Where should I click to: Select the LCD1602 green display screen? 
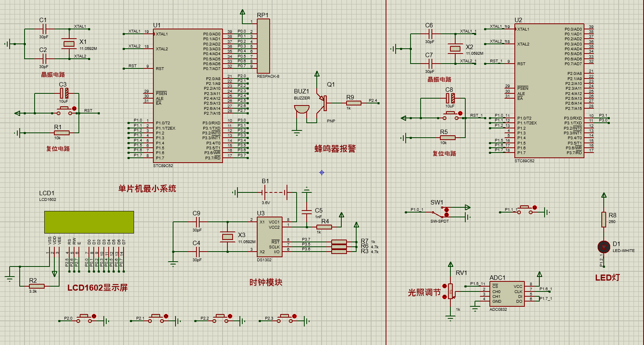pyautogui.click(x=89, y=222)
